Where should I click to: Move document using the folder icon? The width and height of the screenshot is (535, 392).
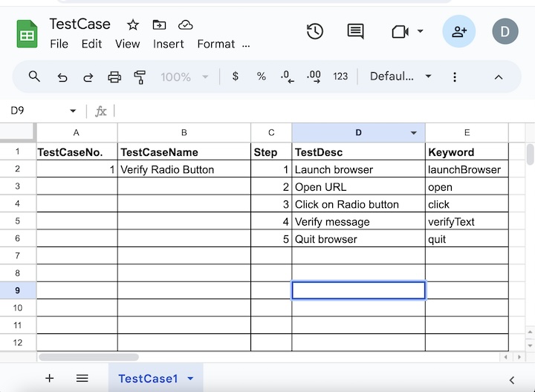point(159,24)
